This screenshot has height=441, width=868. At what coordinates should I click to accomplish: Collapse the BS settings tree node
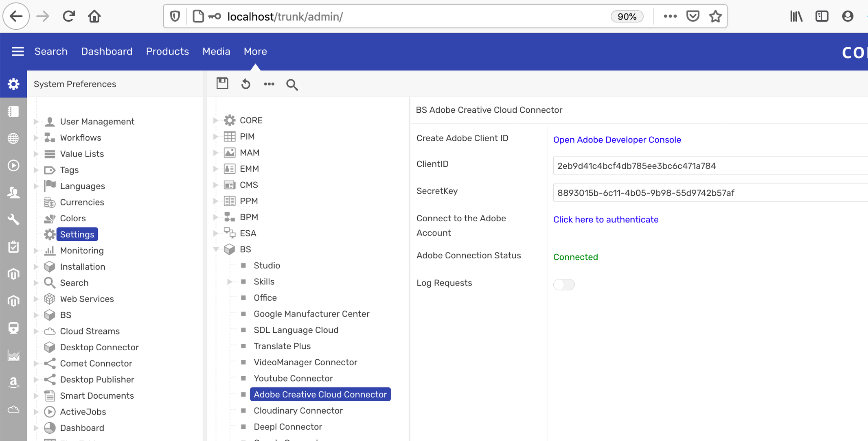pos(216,249)
